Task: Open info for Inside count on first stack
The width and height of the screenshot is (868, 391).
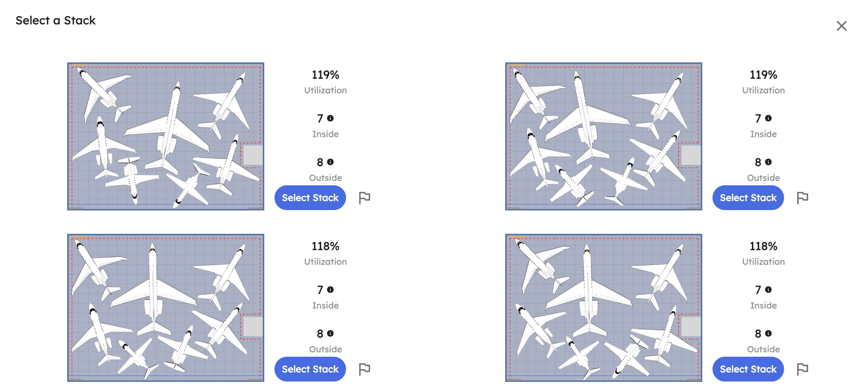Action: [331, 118]
